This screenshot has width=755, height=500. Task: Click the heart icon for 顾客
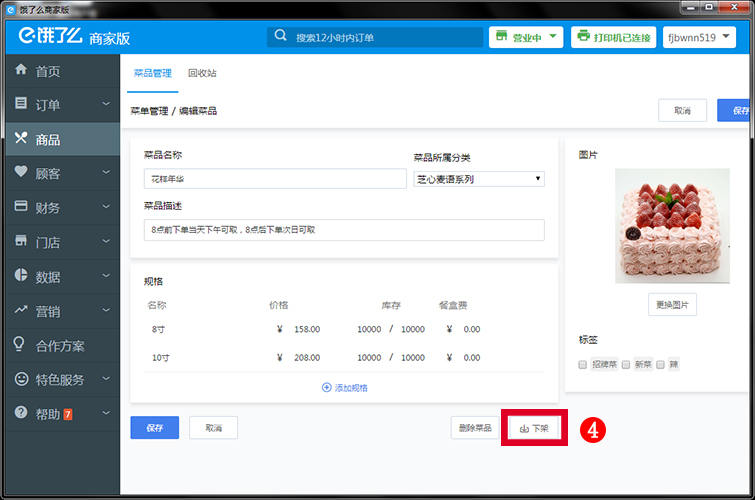[x=21, y=173]
